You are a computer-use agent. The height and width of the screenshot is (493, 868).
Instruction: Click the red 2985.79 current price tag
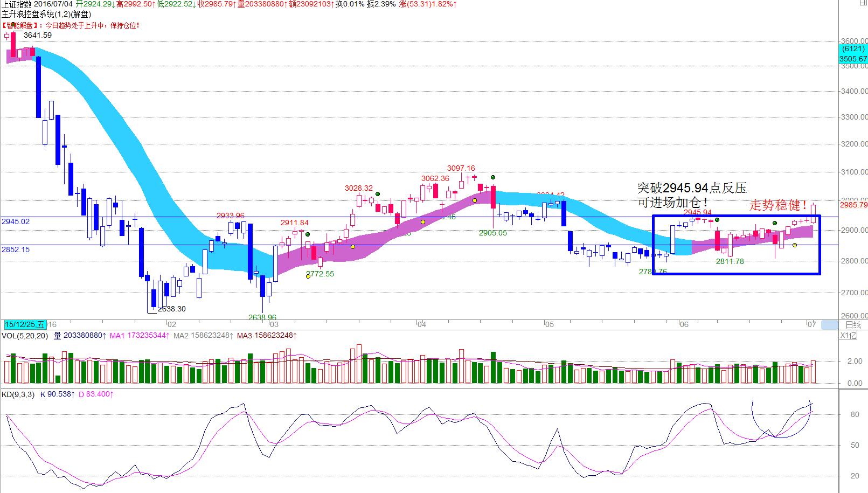(x=853, y=205)
